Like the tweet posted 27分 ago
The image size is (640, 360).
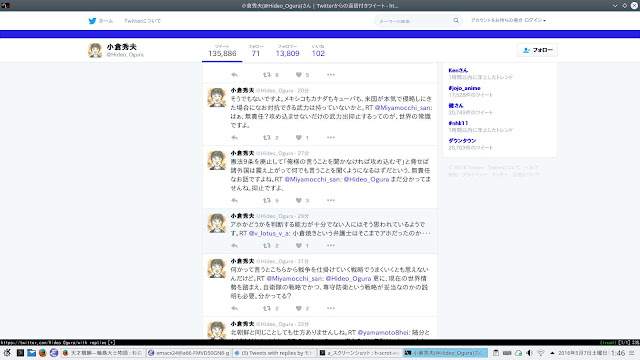coord(299,200)
